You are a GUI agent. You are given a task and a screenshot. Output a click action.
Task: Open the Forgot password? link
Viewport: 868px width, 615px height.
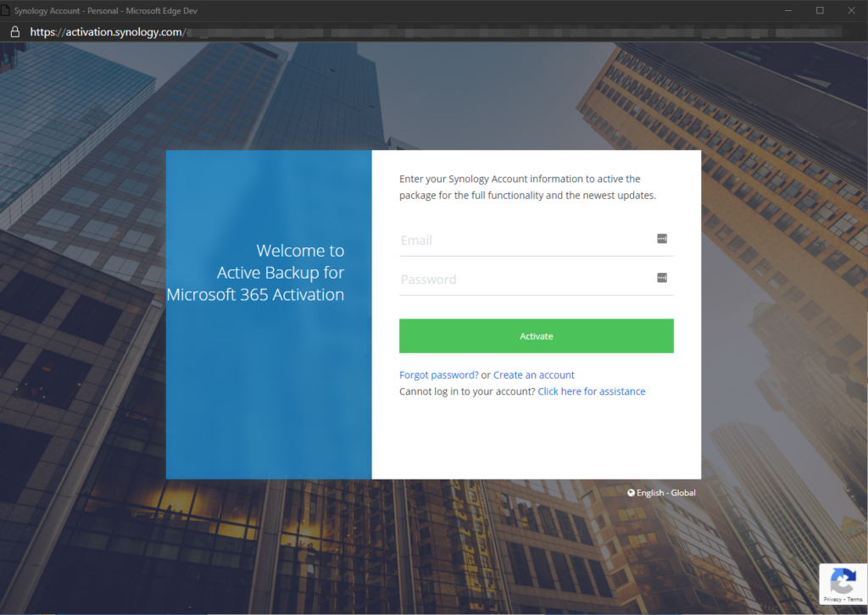click(438, 375)
